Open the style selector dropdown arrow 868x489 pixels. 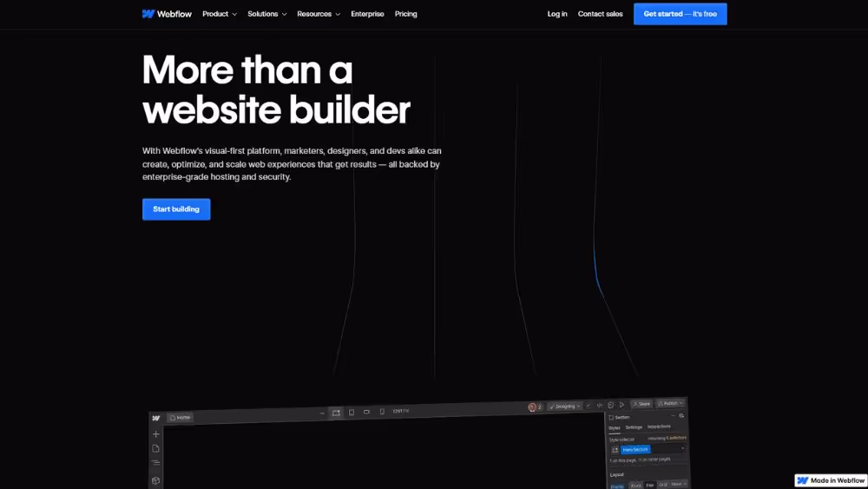(x=682, y=448)
